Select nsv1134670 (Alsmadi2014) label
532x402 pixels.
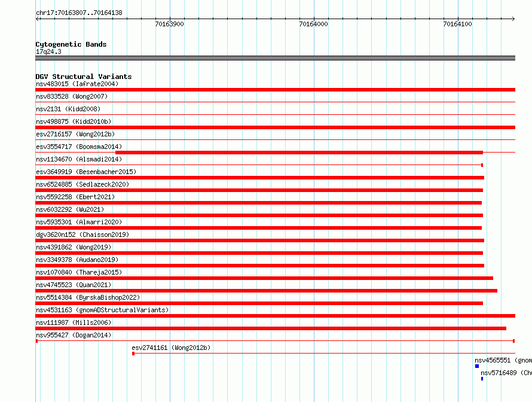click(79, 159)
